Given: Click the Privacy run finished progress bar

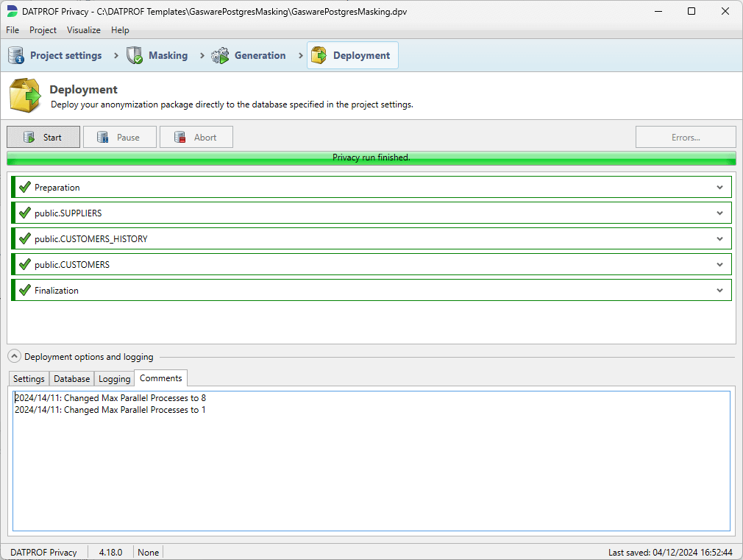Looking at the screenshot, I should tap(371, 157).
